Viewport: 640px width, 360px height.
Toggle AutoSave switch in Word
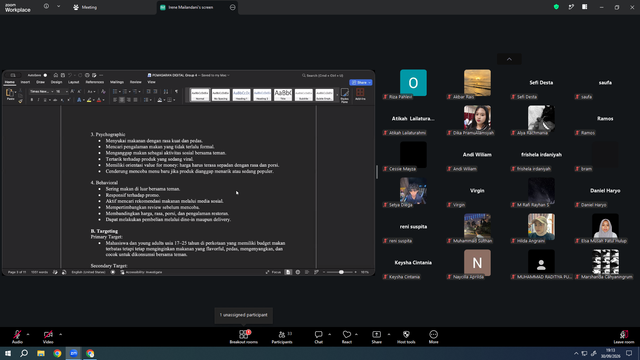[x=45, y=75]
